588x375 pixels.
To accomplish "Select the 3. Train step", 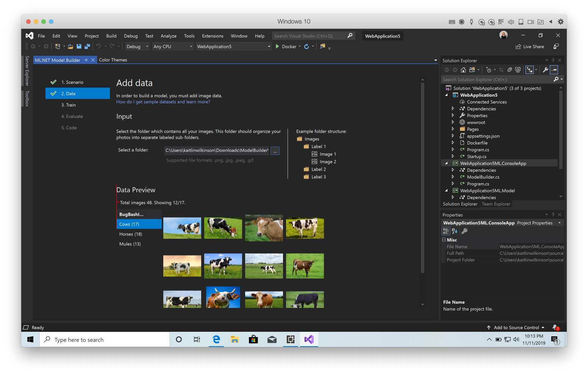I will click(x=69, y=105).
